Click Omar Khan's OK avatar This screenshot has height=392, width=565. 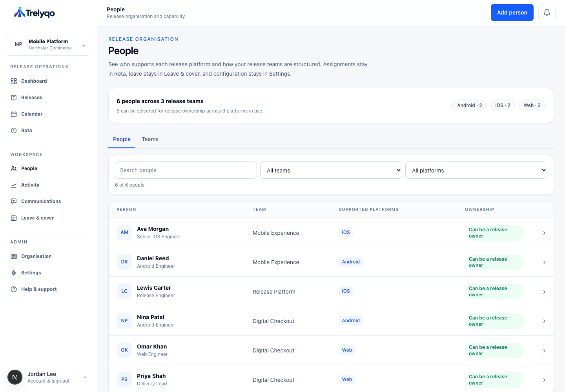coord(124,350)
